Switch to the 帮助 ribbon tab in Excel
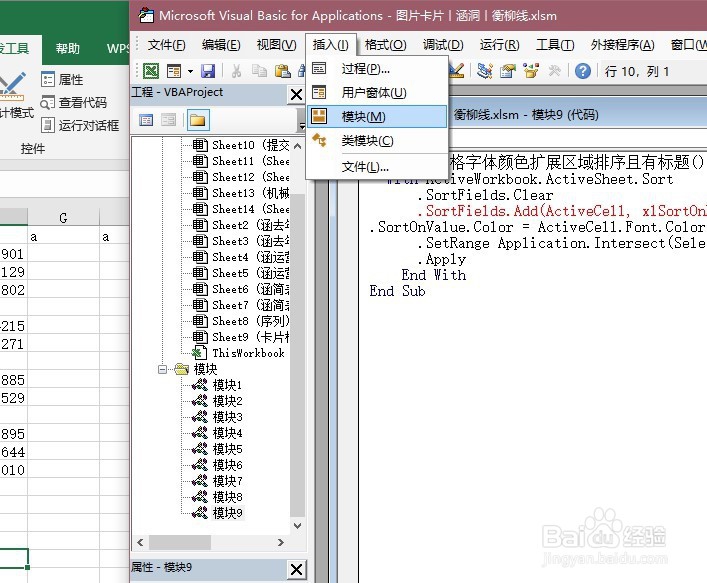This screenshot has height=583, width=707. point(68,48)
